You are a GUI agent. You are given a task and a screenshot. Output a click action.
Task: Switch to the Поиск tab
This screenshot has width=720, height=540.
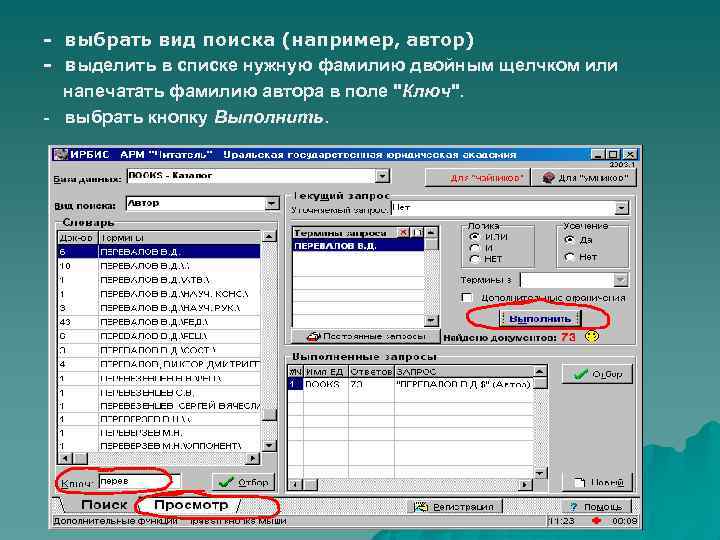click(104, 505)
